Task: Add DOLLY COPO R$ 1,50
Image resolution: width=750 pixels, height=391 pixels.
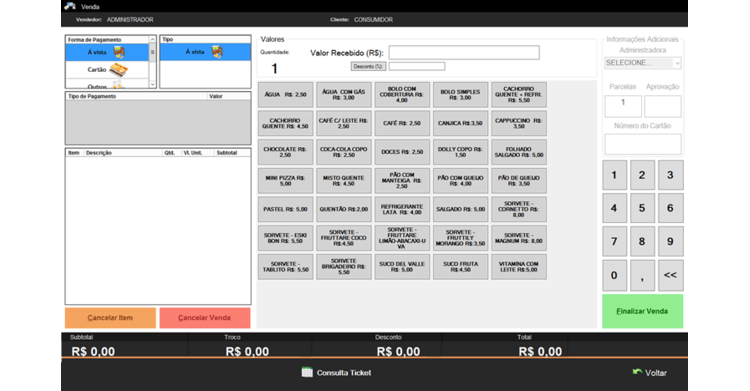Action: (460, 152)
